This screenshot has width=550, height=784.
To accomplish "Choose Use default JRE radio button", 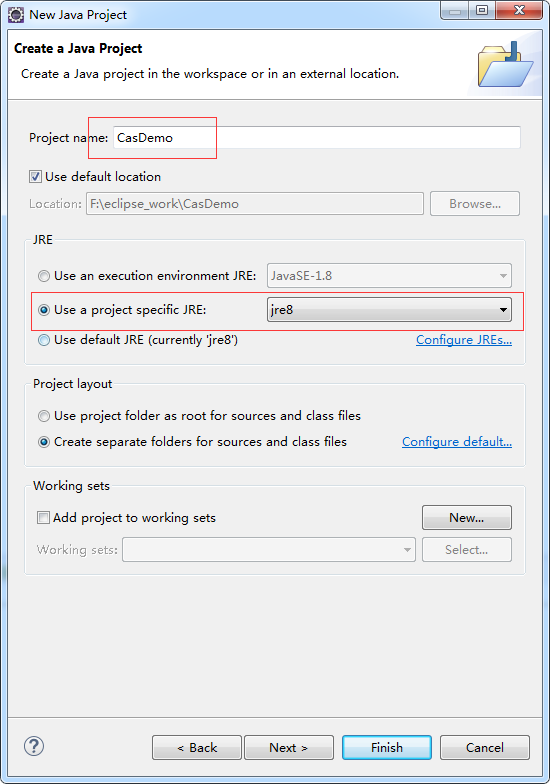I will click(44, 340).
